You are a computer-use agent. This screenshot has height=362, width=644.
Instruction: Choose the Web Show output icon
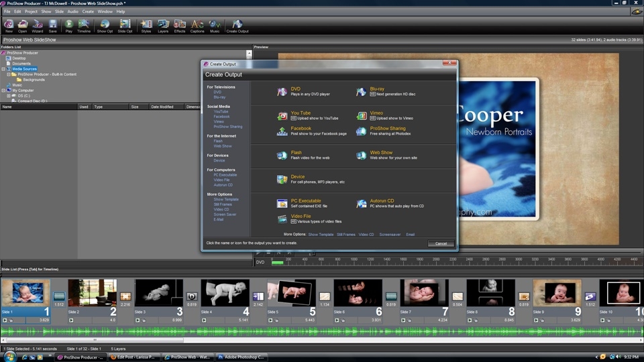(361, 155)
